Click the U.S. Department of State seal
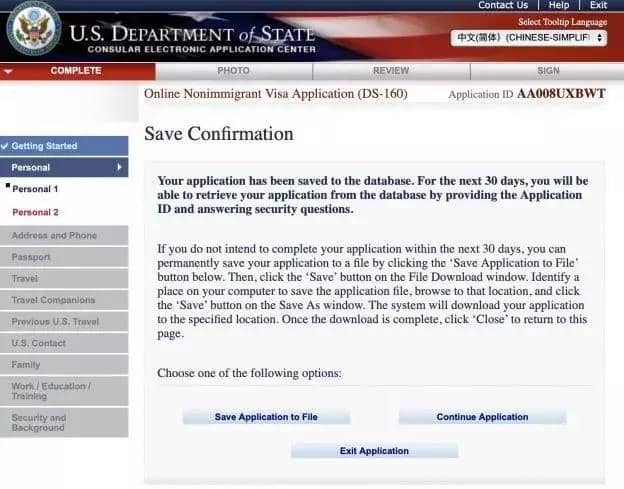 pos(33,29)
